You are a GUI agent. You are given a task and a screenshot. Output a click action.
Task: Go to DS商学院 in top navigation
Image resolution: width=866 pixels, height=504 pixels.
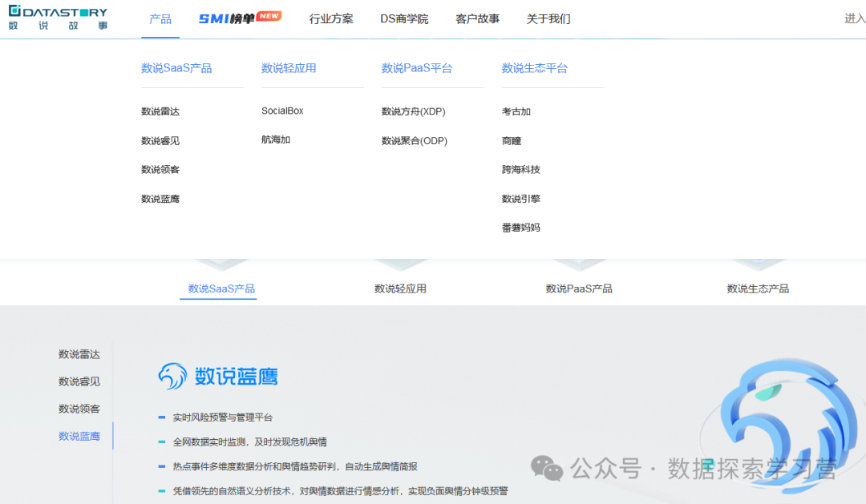tap(404, 18)
